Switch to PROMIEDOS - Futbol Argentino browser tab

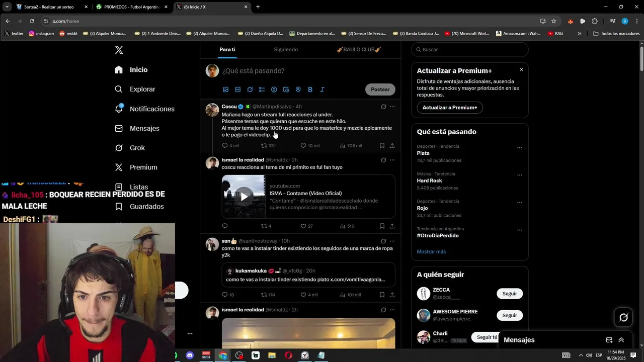[x=132, y=7]
